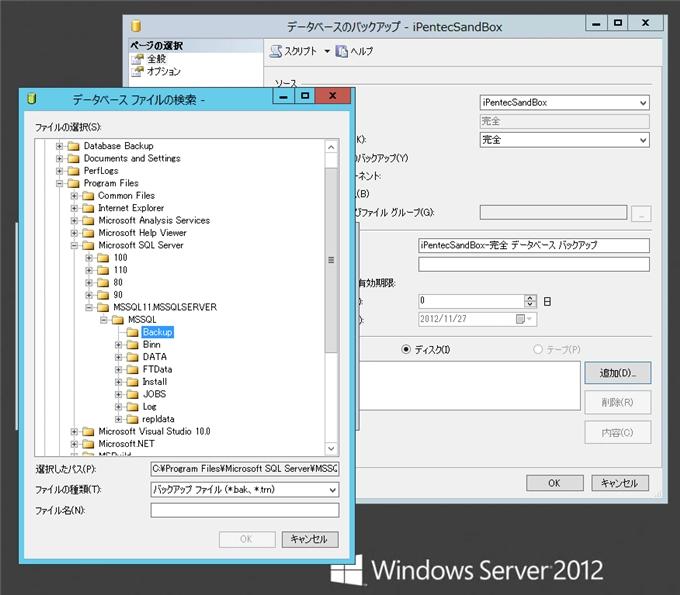
Task: Click the 追加(D) button
Action: (618, 373)
